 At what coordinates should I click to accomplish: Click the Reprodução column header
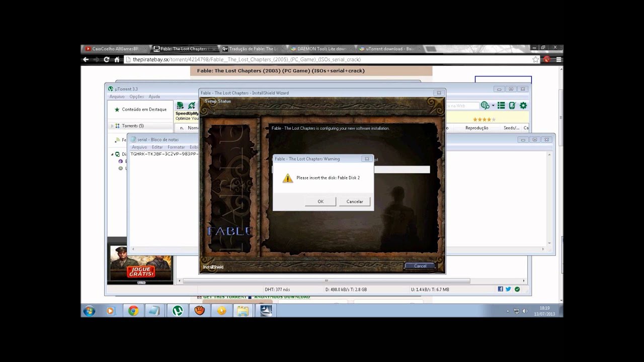tap(476, 128)
